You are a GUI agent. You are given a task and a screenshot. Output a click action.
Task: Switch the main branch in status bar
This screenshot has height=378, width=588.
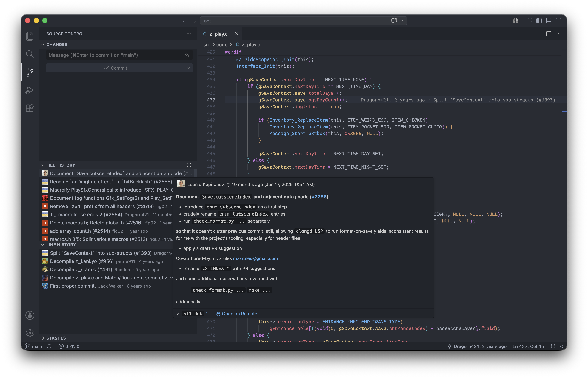(34, 346)
